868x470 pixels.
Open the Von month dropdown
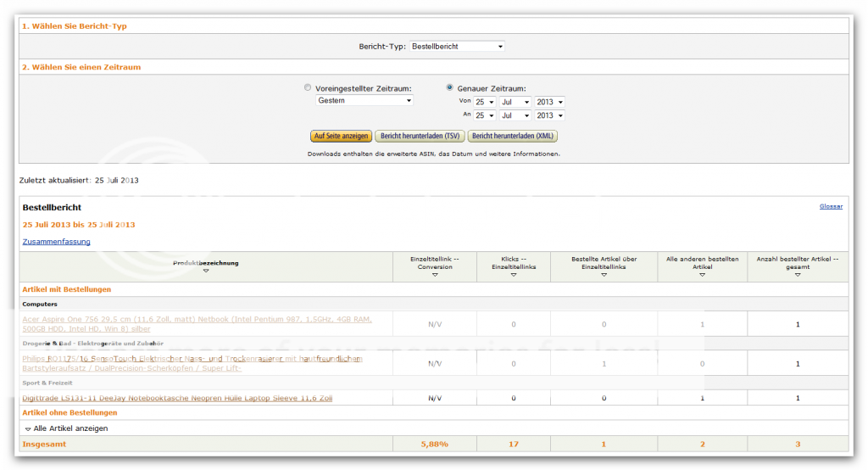[x=515, y=102]
